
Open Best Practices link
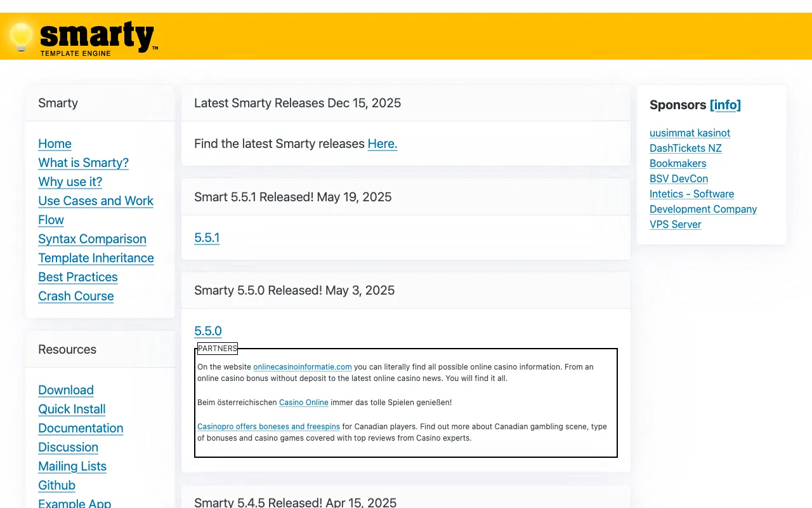tap(77, 277)
